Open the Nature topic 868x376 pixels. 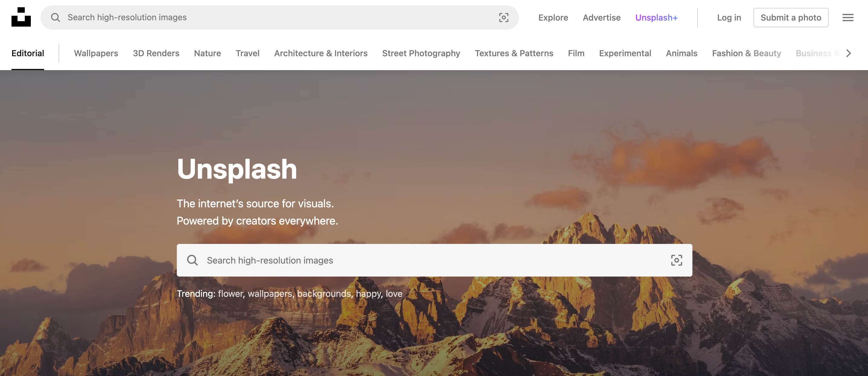point(207,53)
